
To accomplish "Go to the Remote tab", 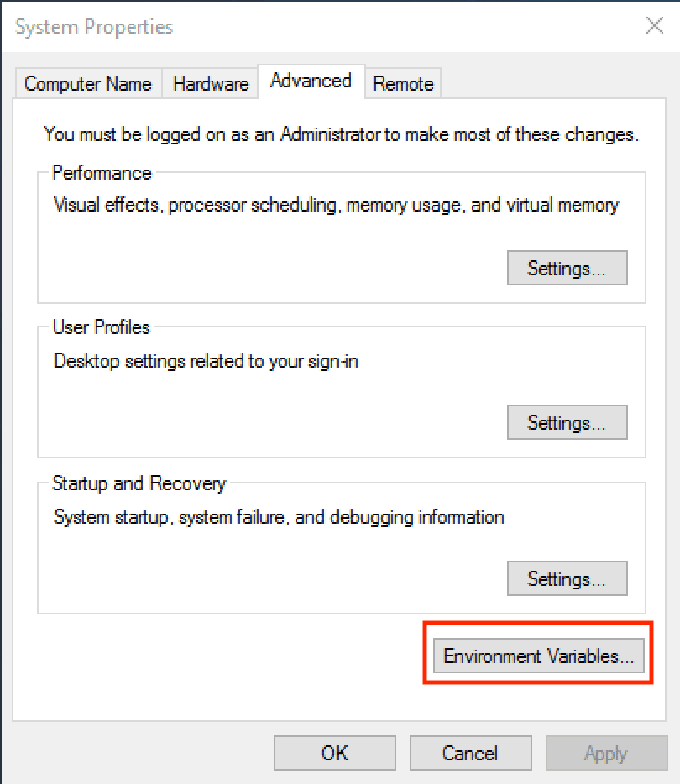I will tap(403, 84).
